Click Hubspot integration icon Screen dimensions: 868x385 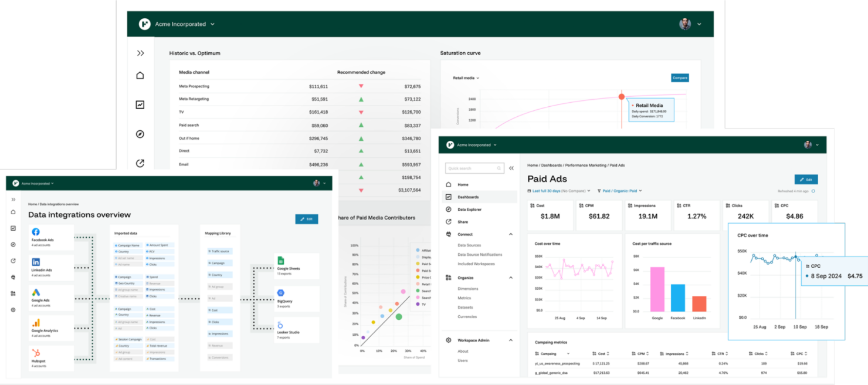[x=36, y=353]
